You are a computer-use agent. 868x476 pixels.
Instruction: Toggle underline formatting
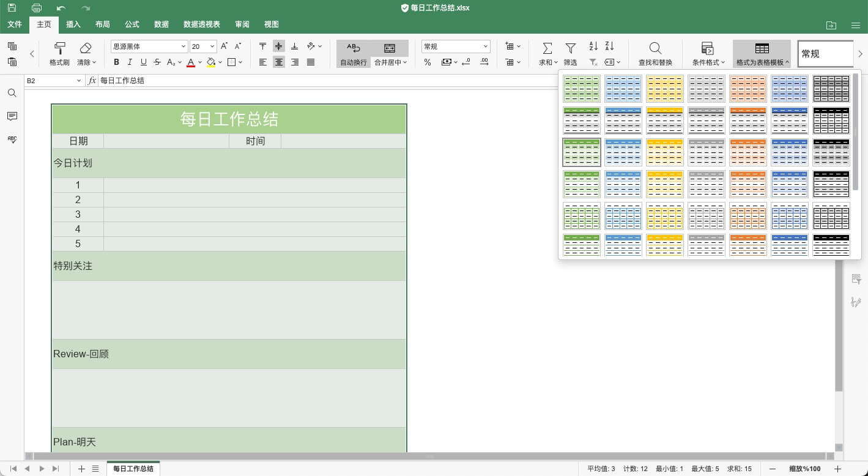tap(144, 62)
